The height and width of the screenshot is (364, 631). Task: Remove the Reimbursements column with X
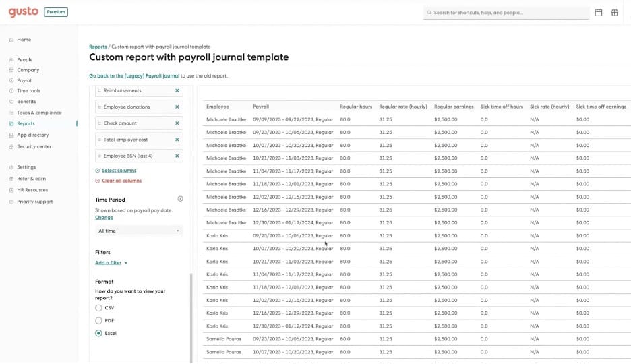pos(177,90)
